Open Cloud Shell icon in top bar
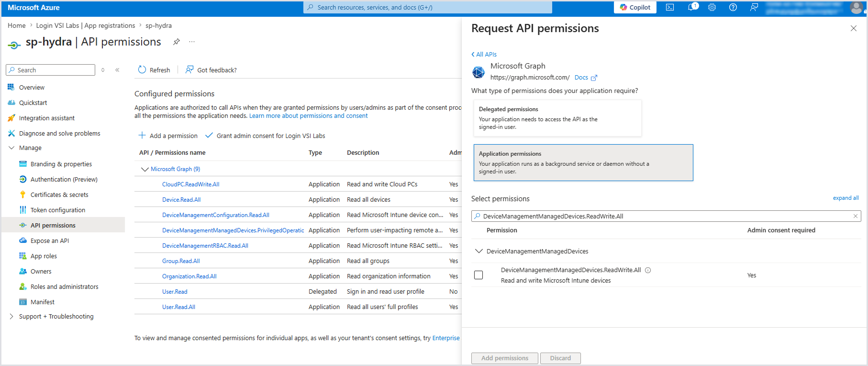Screen dimensions: 868x366 tap(670, 7)
